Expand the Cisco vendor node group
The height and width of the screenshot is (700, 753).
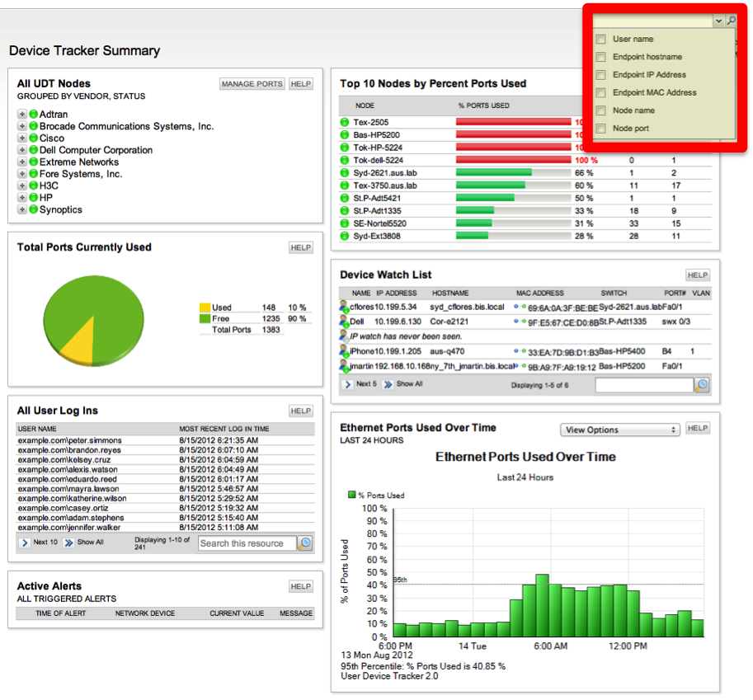click(21, 138)
